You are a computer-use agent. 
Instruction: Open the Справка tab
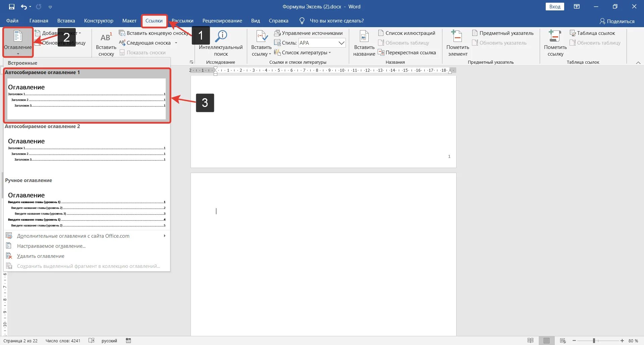[x=278, y=21]
